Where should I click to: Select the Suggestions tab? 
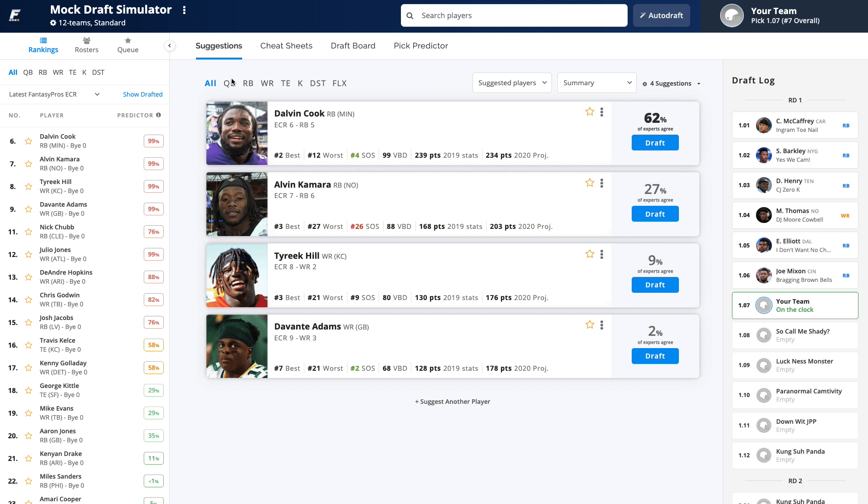point(219,46)
